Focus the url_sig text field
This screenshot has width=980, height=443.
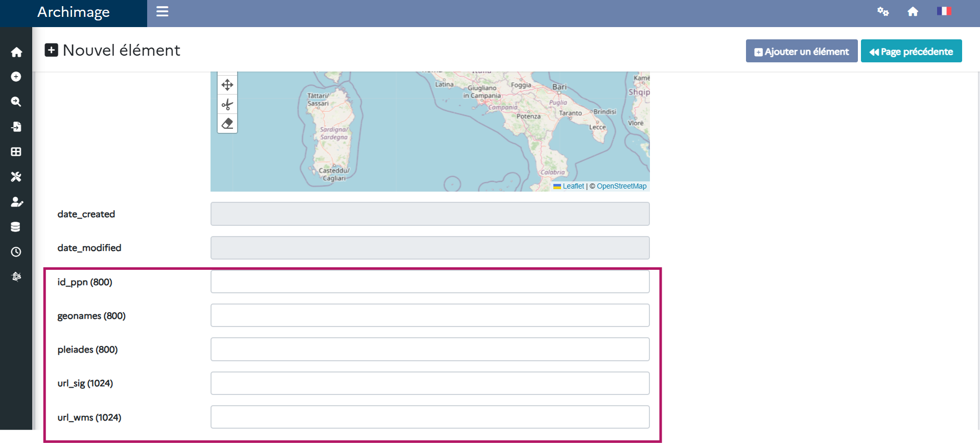[430, 383]
